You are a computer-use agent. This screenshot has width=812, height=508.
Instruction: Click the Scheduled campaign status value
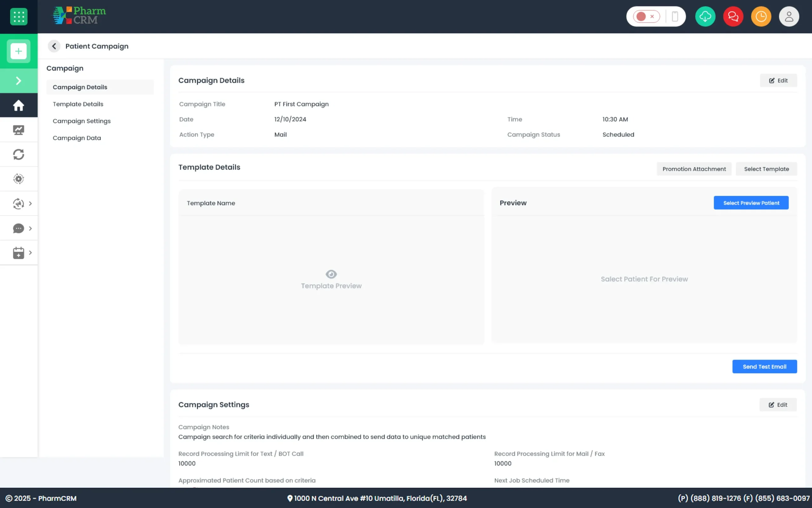click(618, 134)
